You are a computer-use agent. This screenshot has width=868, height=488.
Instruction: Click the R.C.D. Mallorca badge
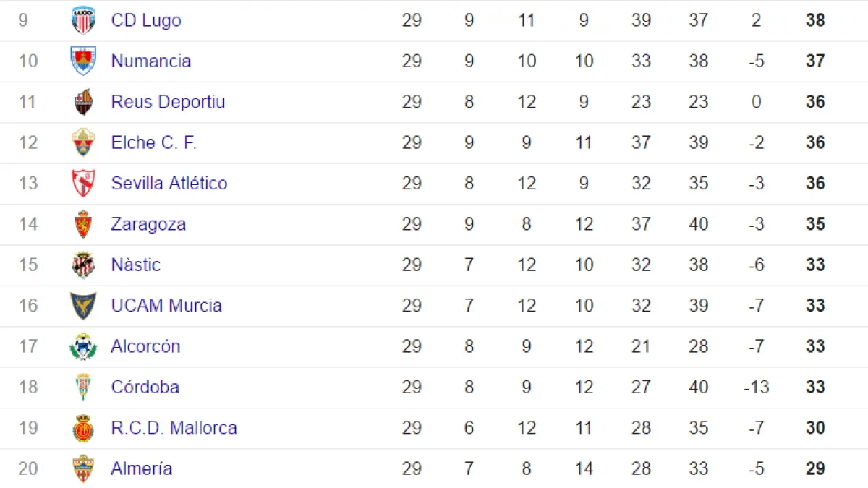tap(83, 428)
